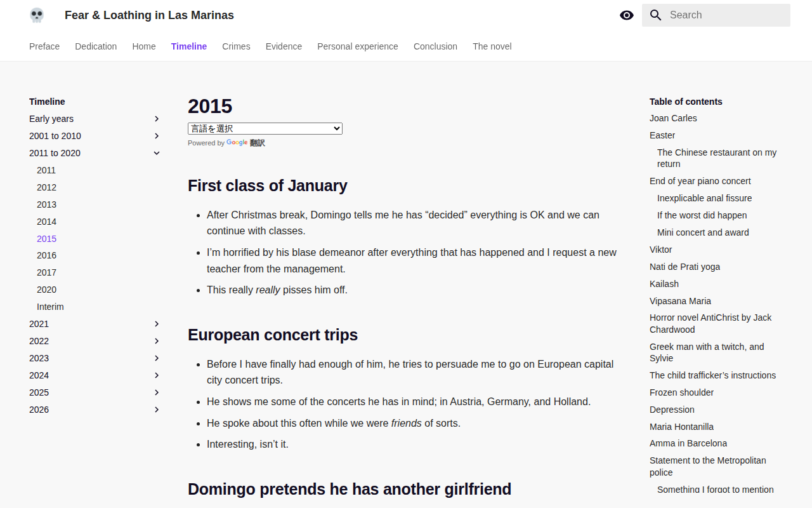The width and height of the screenshot is (812, 508).
Task: Go to Personal experience tab
Action: (x=358, y=46)
